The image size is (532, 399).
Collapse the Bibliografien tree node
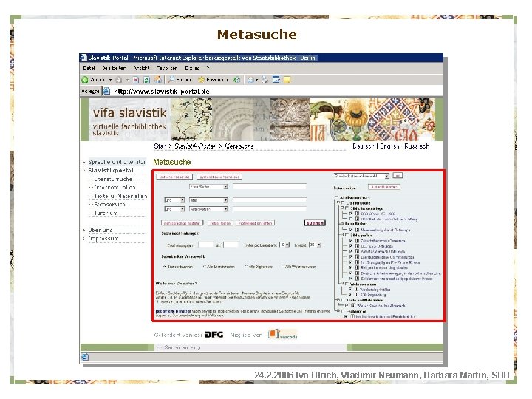click(341, 235)
